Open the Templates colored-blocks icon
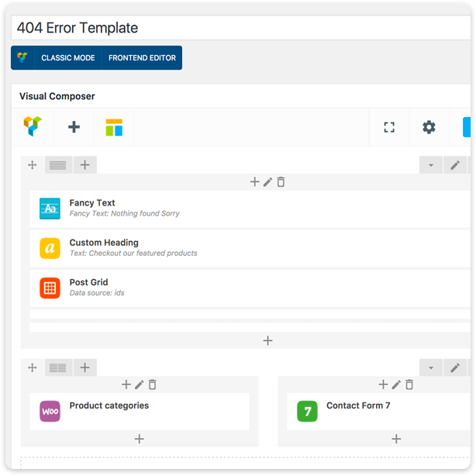The width and height of the screenshot is (476, 476). coord(114,127)
